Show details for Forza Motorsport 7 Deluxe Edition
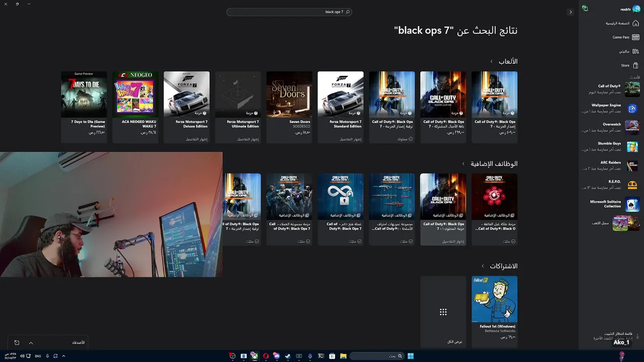The width and height of the screenshot is (644, 362). pos(196,139)
